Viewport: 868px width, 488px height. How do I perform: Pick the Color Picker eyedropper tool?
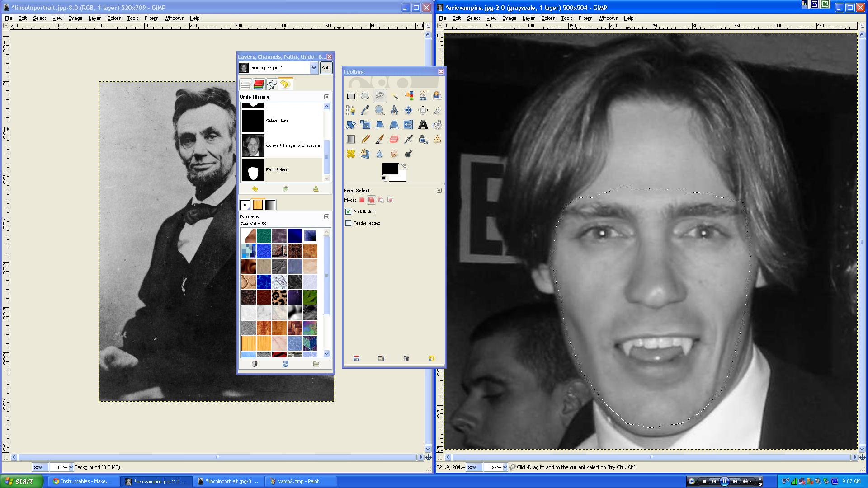tap(365, 110)
